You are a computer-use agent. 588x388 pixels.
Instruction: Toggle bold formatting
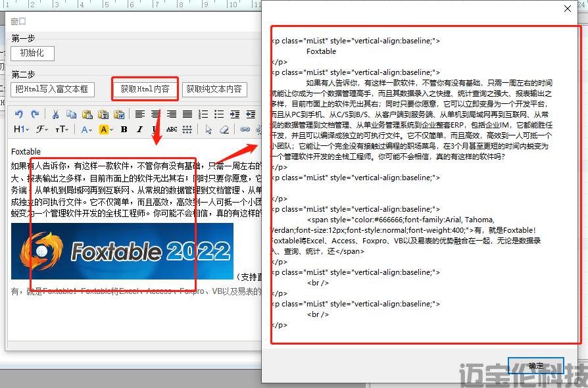(124, 130)
